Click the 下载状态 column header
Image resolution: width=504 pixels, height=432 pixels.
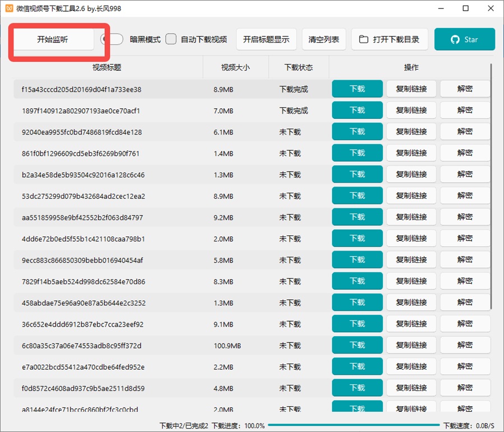pyautogui.click(x=298, y=67)
